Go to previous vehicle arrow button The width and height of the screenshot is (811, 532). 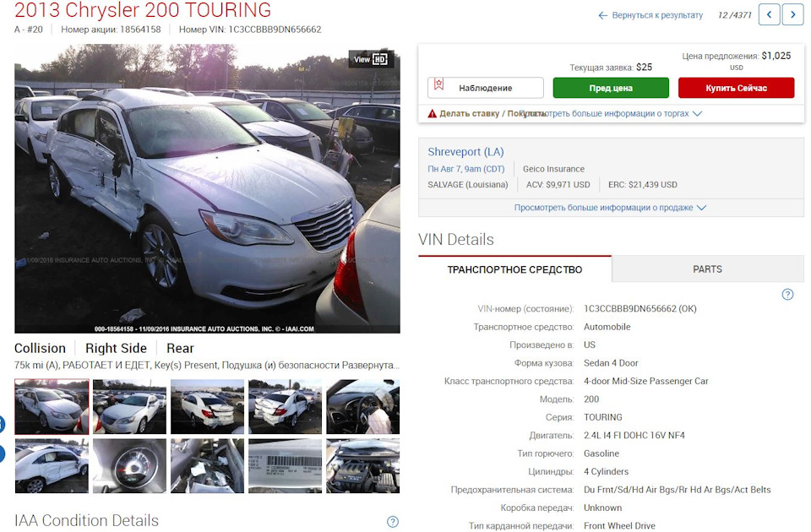769,14
